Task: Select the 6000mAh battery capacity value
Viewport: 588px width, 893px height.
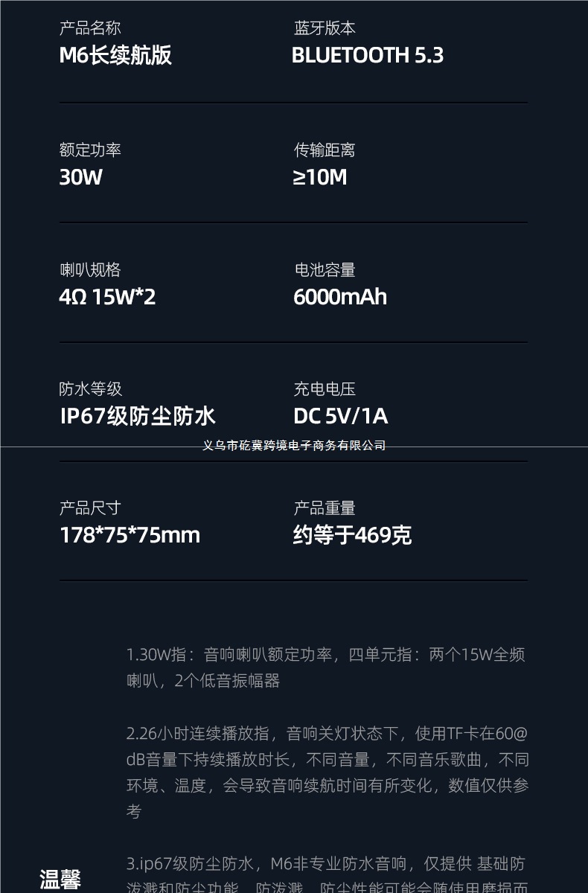Action: click(340, 297)
